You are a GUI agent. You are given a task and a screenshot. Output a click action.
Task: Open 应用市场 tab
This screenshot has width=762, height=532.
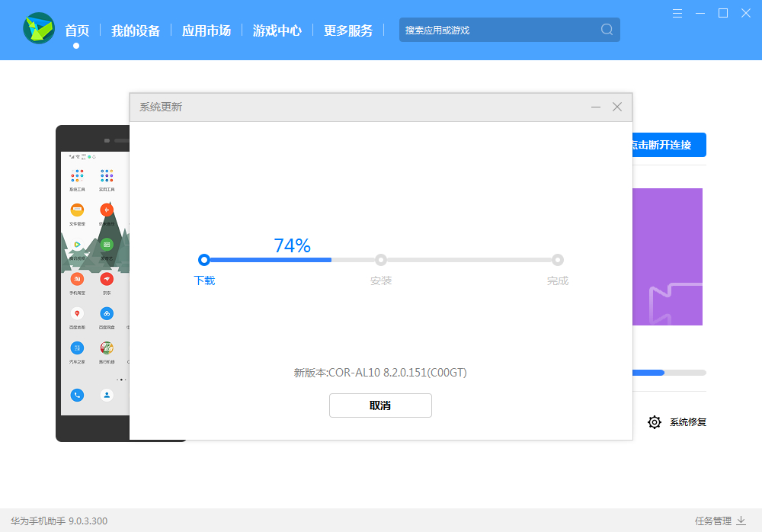[207, 30]
